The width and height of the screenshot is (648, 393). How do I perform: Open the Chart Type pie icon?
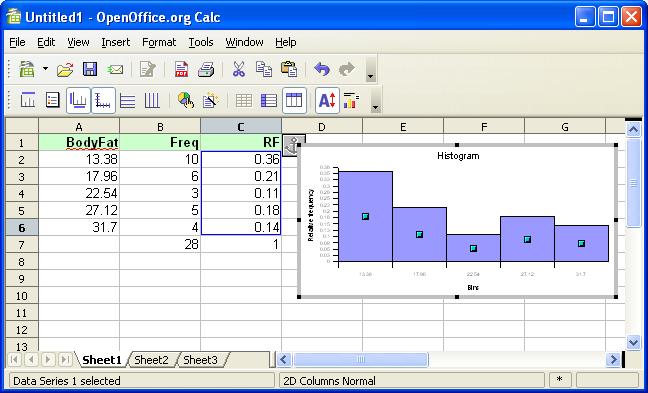[x=186, y=100]
